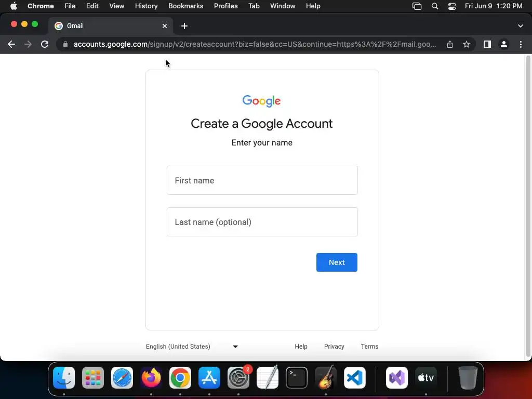Share this page icon in address bar
Viewport: 532px width, 399px height.
450,44
